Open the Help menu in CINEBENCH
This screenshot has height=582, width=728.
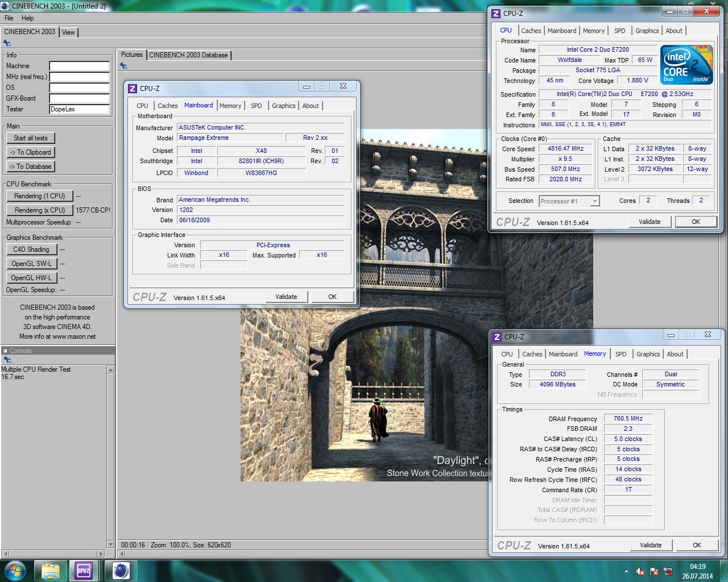pos(27,18)
